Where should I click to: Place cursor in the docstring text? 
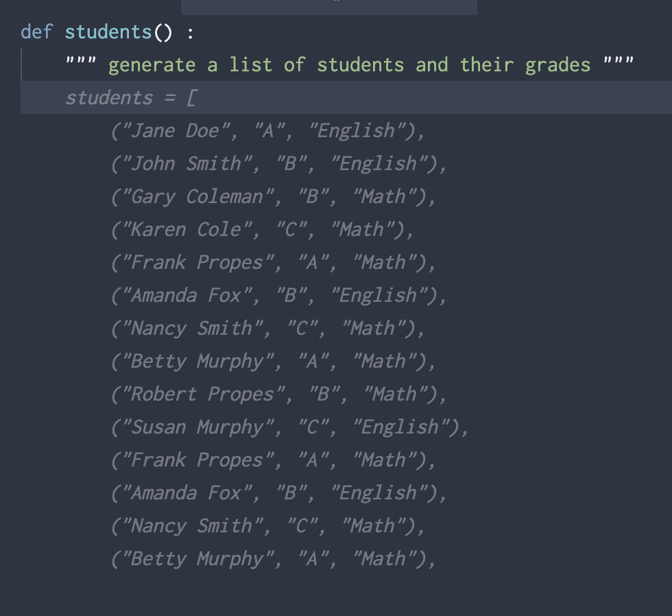tap(349, 65)
